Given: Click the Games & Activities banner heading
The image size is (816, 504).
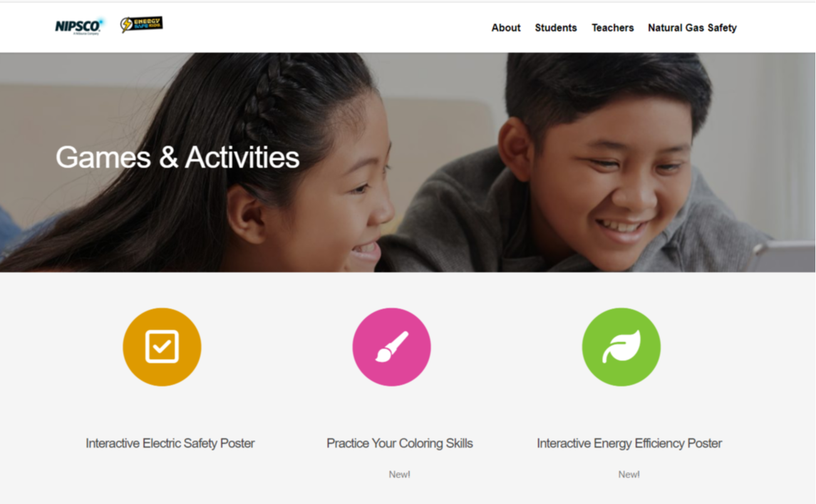Looking at the screenshot, I should point(177,157).
